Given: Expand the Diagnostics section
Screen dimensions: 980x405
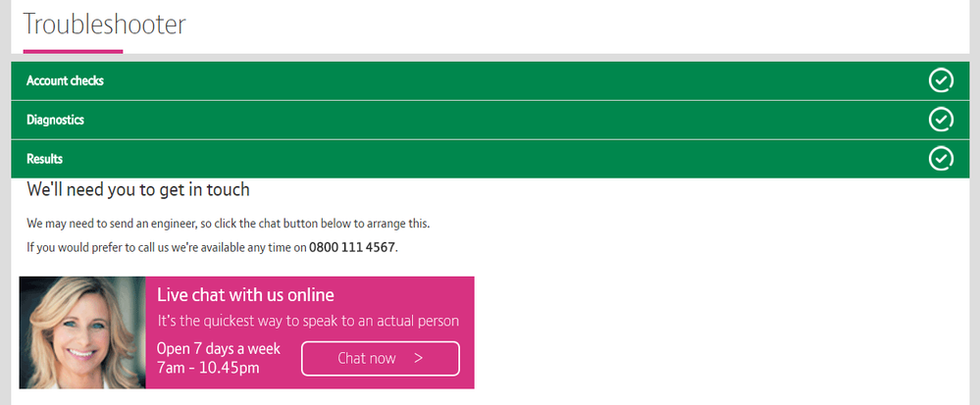Looking at the screenshot, I should [490, 120].
